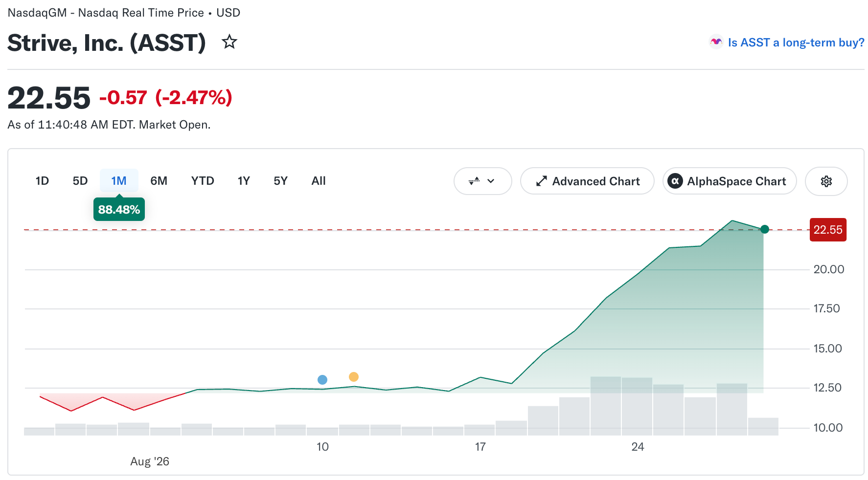Click the NasdaqGM real time price label
The image size is (868, 480).
tap(124, 13)
